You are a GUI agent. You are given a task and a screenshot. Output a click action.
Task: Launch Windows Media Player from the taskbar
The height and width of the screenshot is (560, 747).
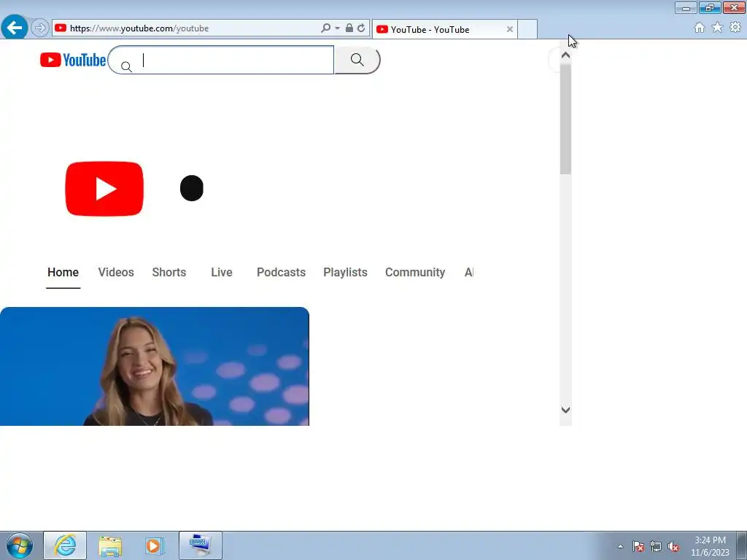pyautogui.click(x=155, y=545)
